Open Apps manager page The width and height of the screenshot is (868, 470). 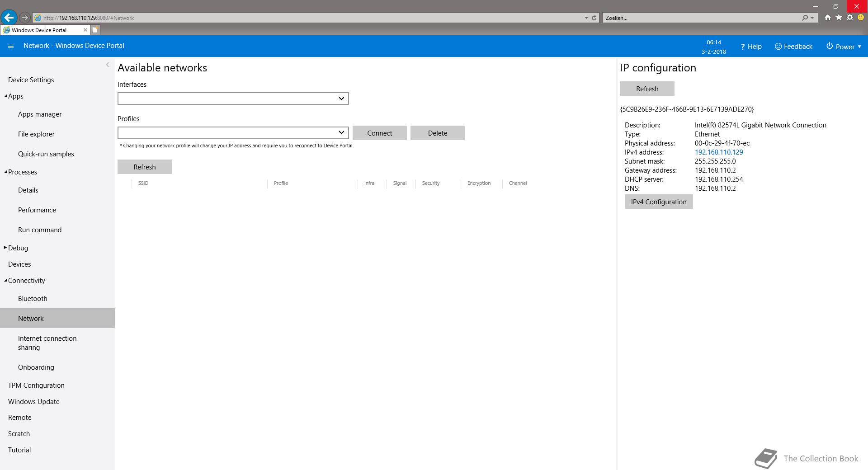click(x=40, y=114)
